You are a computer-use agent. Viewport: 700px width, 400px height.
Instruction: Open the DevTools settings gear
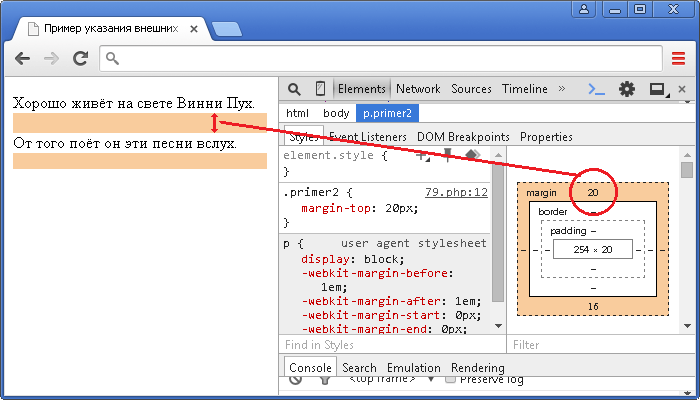coord(627,89)
